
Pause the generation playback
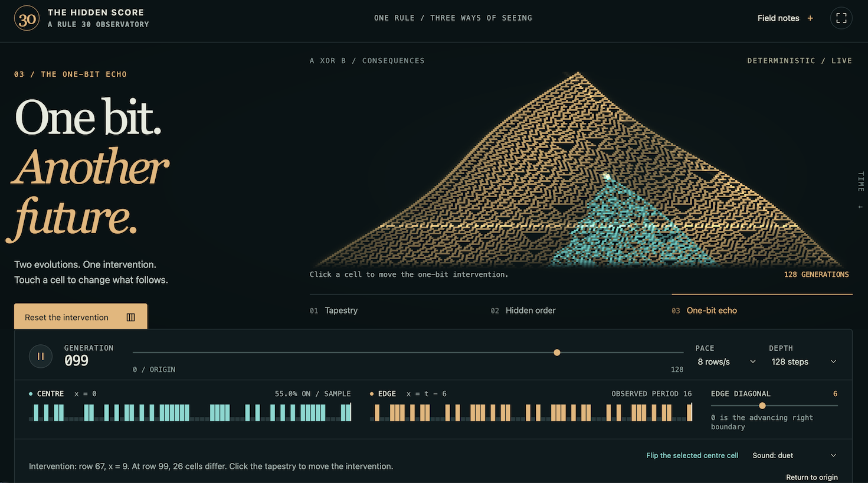click(x=41, y=356)
